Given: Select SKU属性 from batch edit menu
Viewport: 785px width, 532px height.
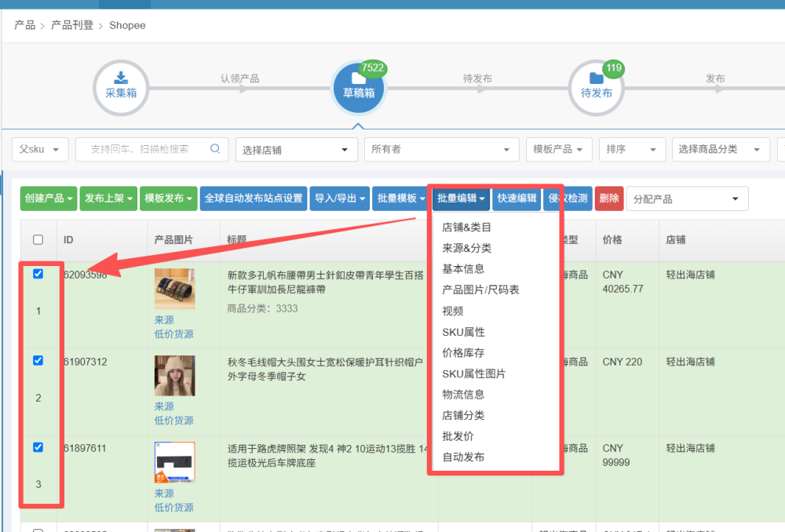Looking at the screenshot, I should coord(464,332).
